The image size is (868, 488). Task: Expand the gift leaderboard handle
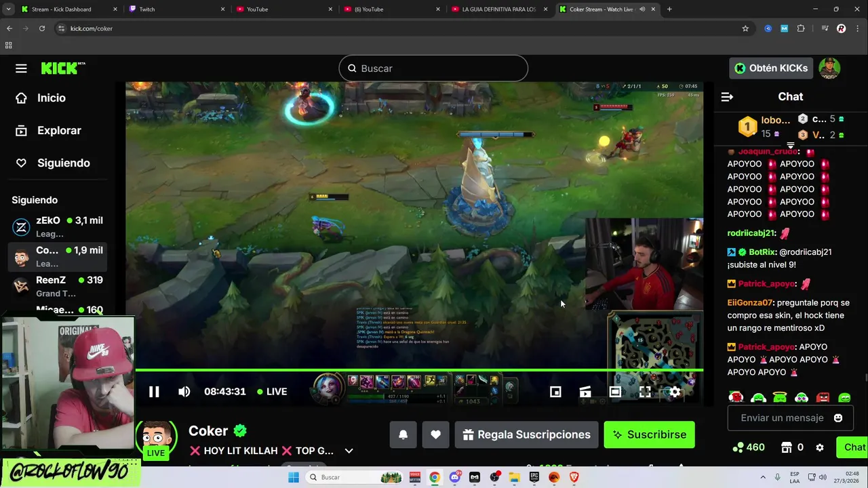point(790,145)
